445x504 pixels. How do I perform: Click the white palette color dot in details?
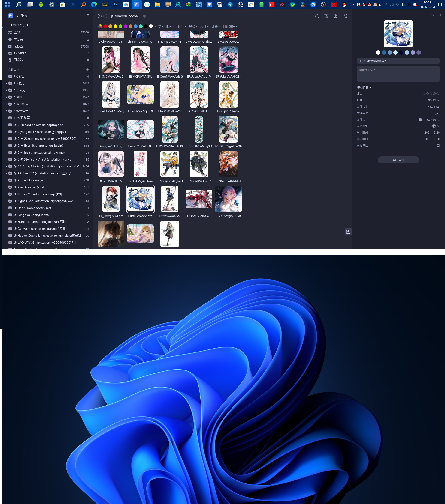point(378,53)
